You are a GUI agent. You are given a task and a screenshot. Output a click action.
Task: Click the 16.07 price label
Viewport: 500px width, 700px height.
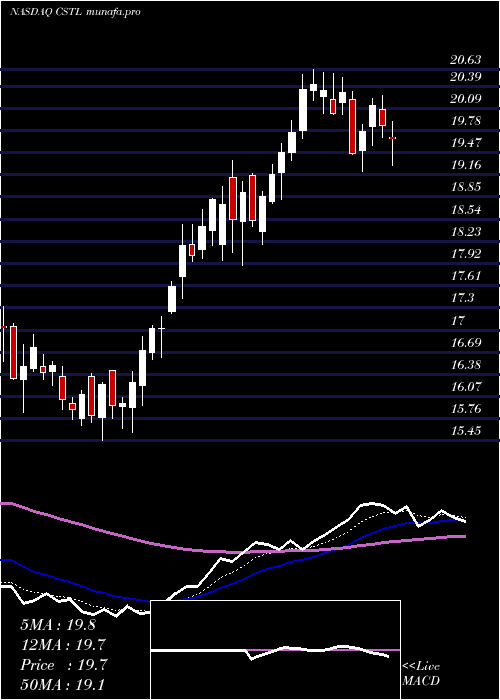click(x=466, y=387)
